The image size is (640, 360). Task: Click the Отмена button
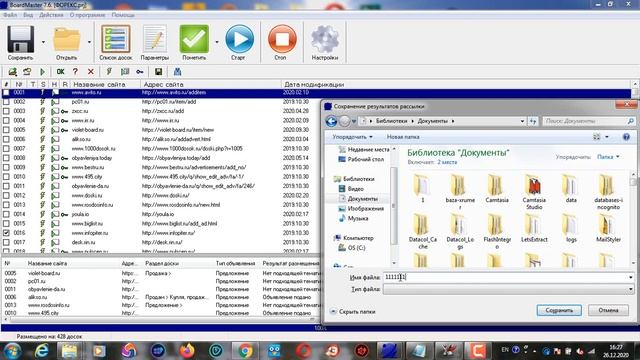point(608,311)
